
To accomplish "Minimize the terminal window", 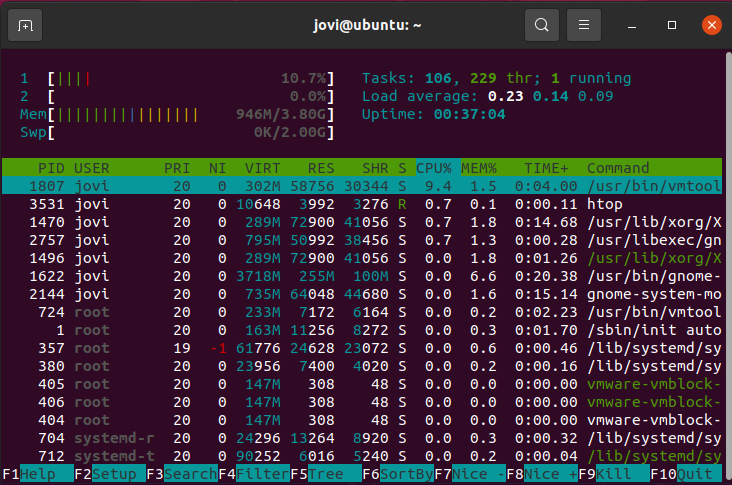I will point(632,25).
